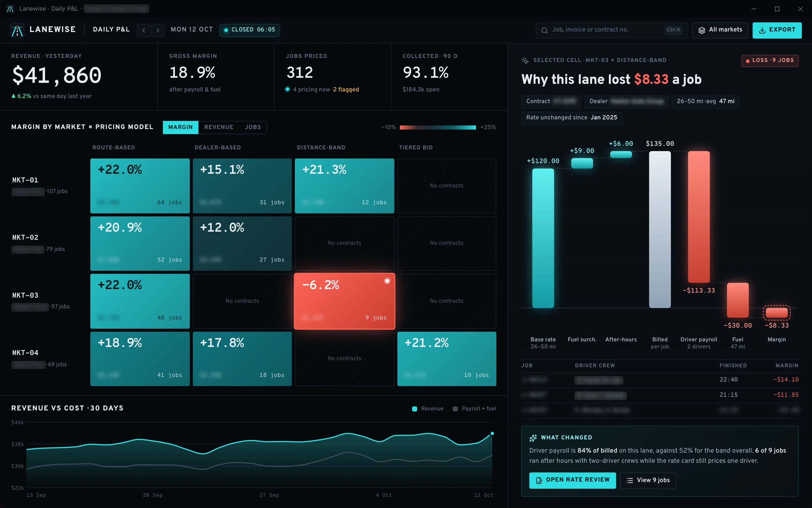
Task: Switch to the Margin tab
Action: tap(180, 127)
